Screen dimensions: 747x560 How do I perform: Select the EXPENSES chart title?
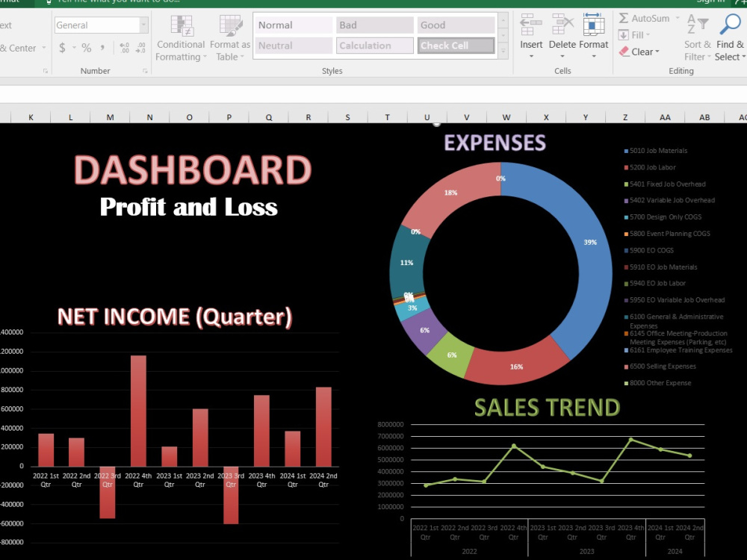tap(495, 143)
